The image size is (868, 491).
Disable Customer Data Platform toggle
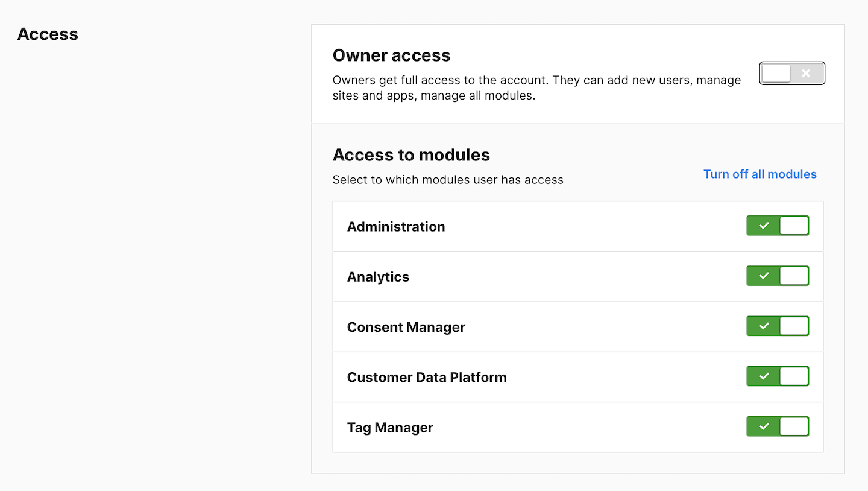coord(778,376)
